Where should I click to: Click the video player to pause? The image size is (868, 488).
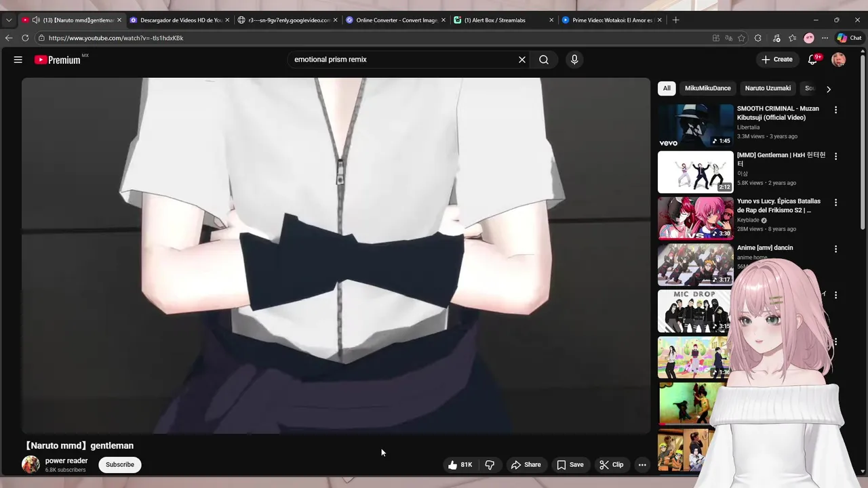point(336,256)
